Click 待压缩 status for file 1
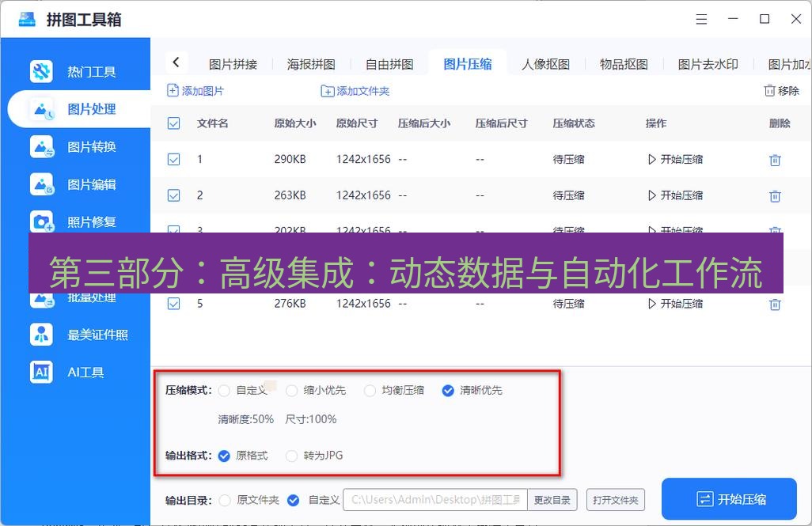This screenshot has width=812, height=526. pyautogui.click(x=568, y=159)
